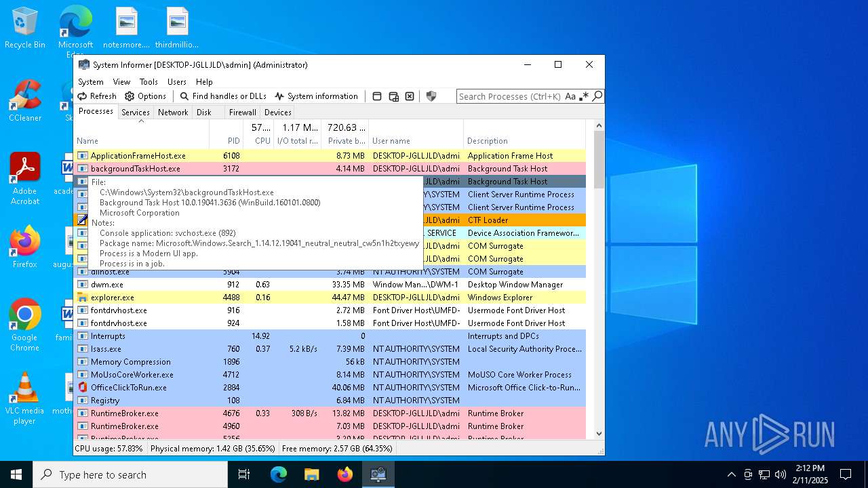The image size is (868, 488).
Task: Click the search magnifier icon
Action: [x=597, y=96]
